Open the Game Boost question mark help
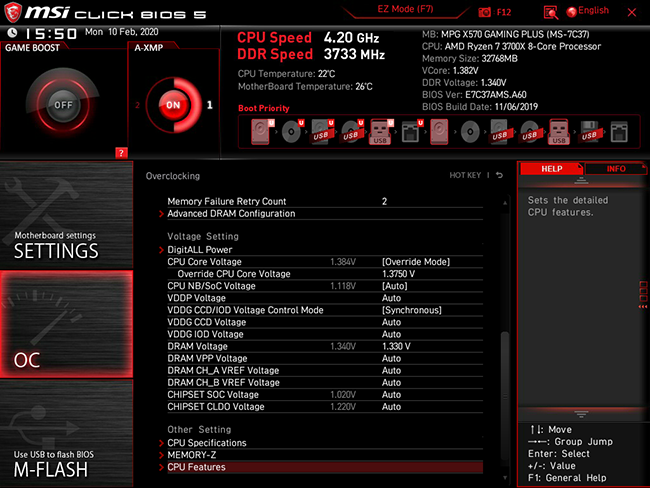This screenshot has height=488, width=650. (x=121, y=153)
